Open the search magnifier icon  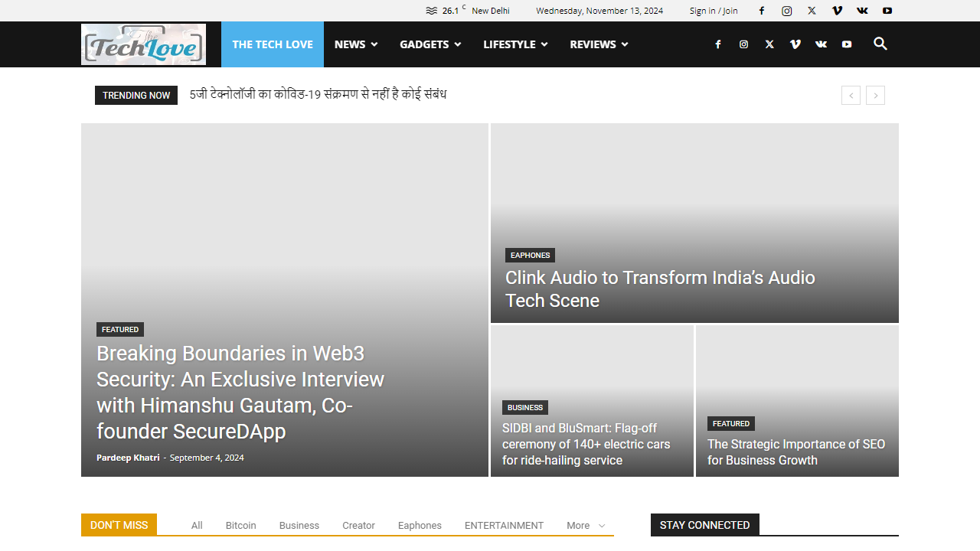click(x=880, y=44)
